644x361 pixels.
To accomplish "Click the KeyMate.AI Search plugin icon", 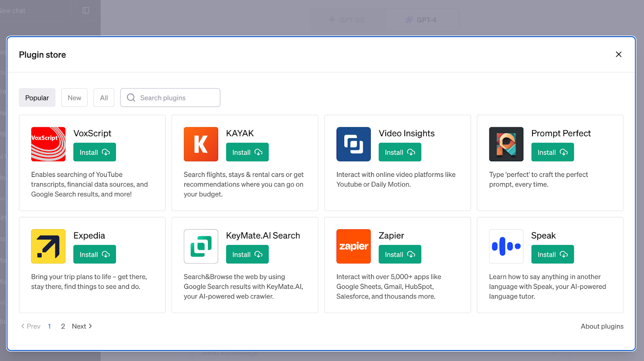I will point(201,246).
